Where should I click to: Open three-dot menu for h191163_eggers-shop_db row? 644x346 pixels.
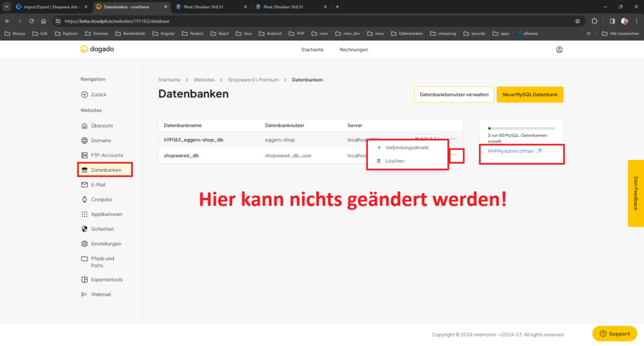point(453,139)
